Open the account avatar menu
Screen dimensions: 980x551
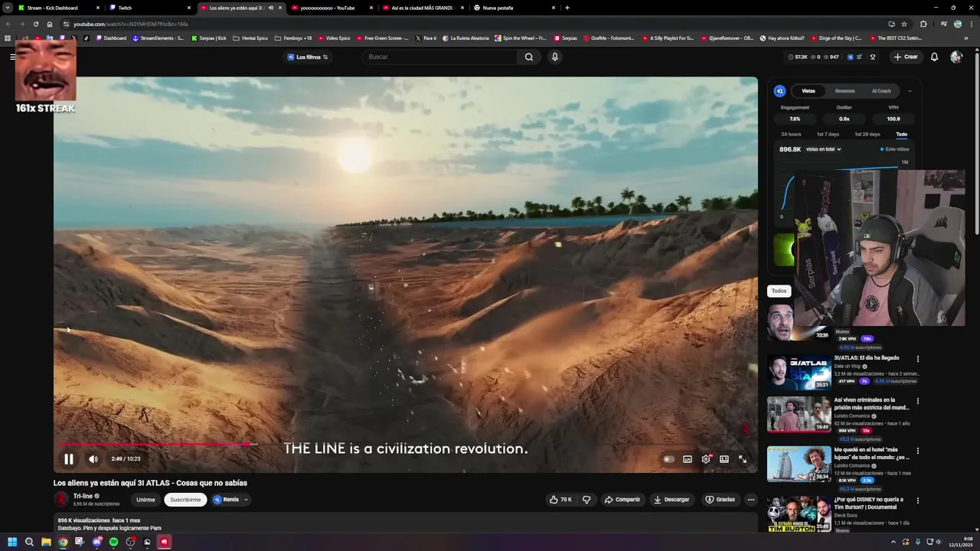click(956, 57)
